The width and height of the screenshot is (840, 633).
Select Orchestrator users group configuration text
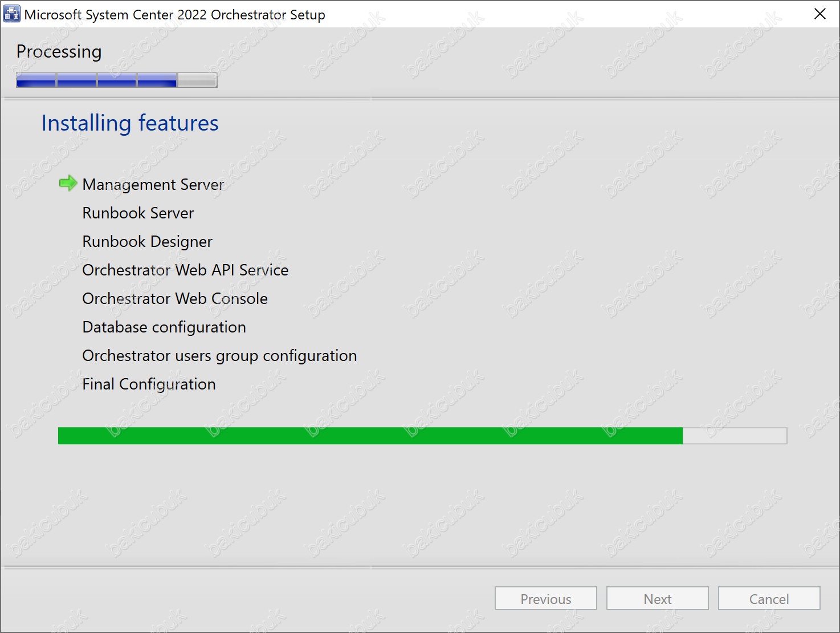click(x=219, y=356)
